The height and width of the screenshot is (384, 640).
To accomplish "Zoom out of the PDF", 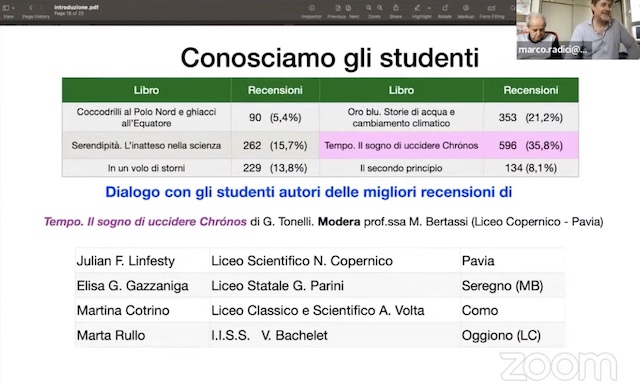I will (x=369, y=8).
